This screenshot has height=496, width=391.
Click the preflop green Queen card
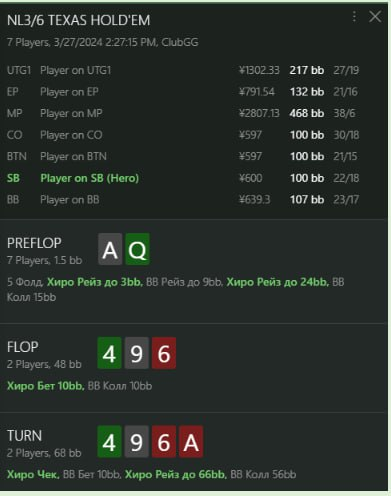click(x=137, y=249)
